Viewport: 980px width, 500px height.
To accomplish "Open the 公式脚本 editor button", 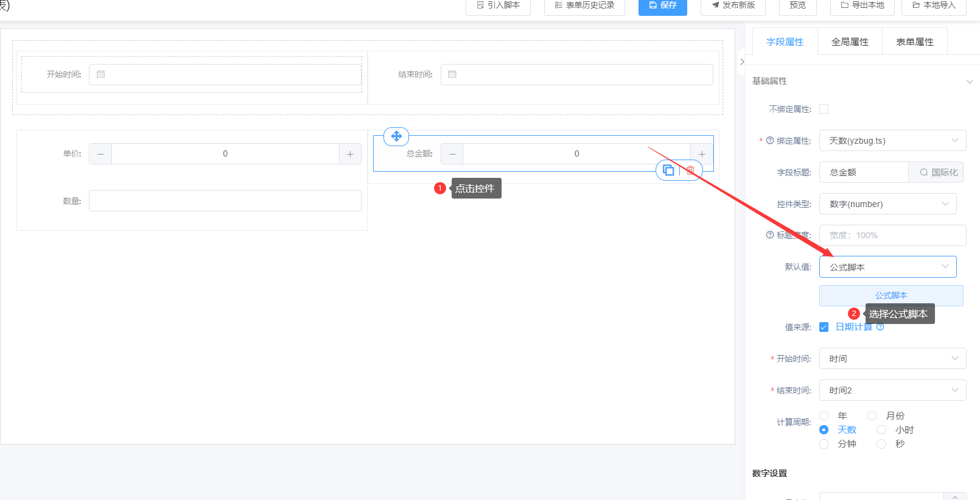I will 891,295.
